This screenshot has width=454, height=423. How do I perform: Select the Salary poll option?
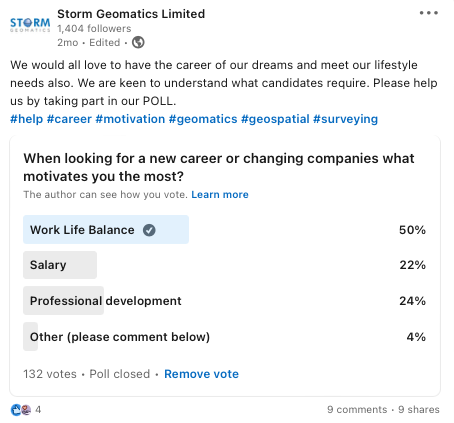[225, 265]
